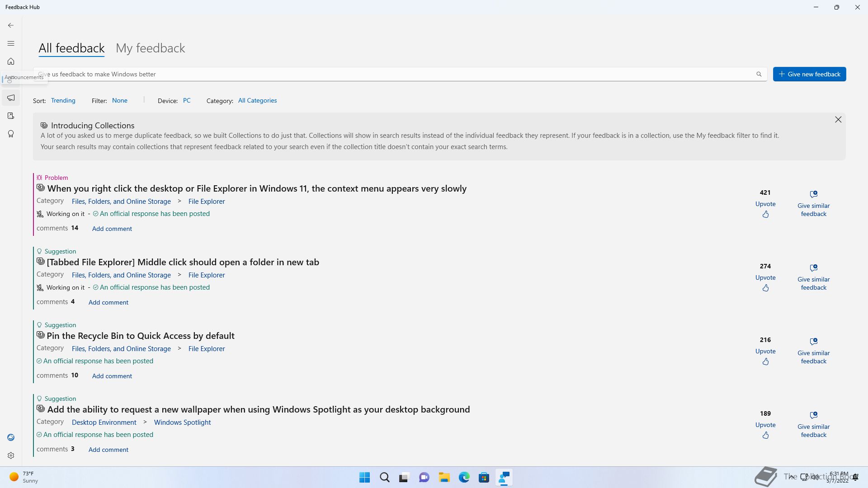Screen dimensions: 868x488
Task: Dismiss the Introducing Collections banner
Action: click(838, 119)
